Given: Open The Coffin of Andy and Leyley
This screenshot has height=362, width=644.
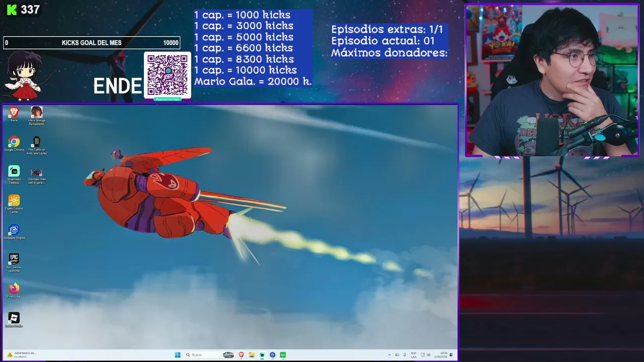Looking at the screenshot, I should click(x=36, y=145).
